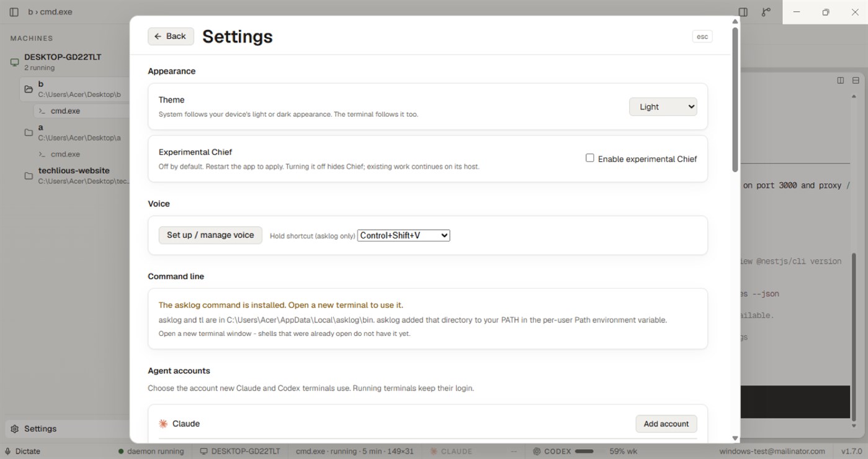Enable the experimental Chief checkbox

coord(590,158)
